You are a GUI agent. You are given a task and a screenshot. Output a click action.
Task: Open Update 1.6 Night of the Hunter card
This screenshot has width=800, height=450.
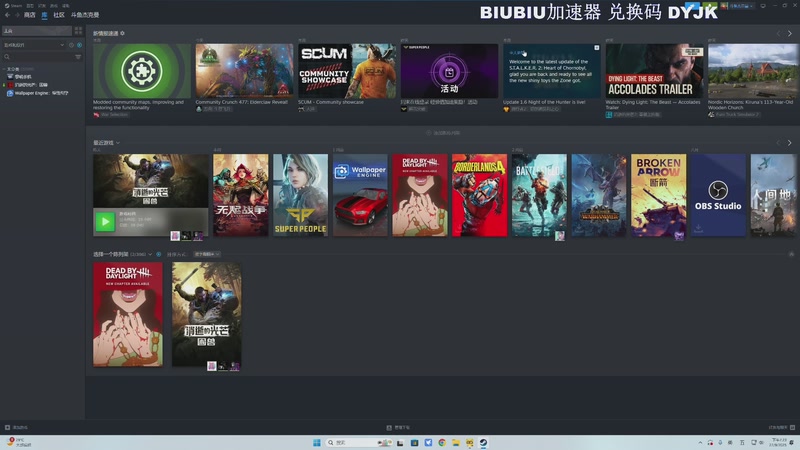coord(552,71)
